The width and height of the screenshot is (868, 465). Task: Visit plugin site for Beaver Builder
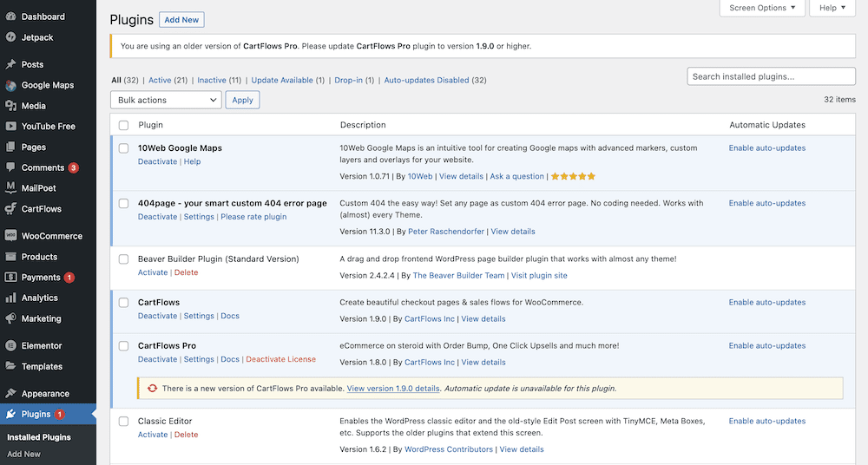point(539,275)
